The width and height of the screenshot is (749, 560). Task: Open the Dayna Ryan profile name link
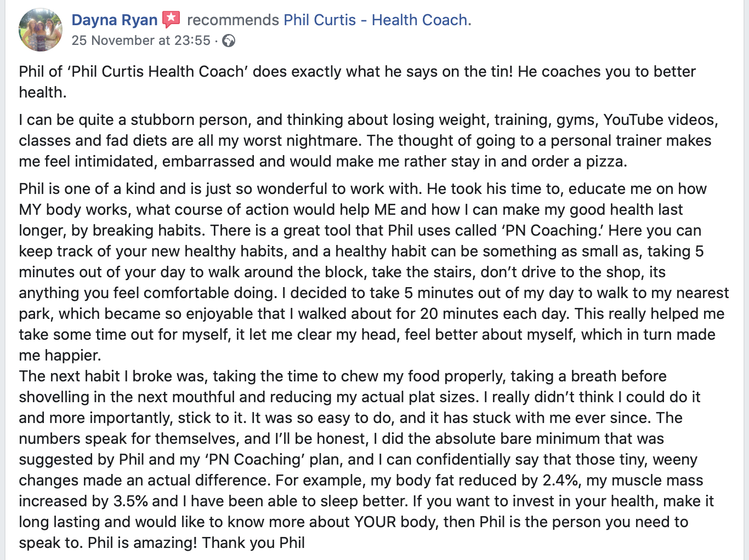click(115, 20)
